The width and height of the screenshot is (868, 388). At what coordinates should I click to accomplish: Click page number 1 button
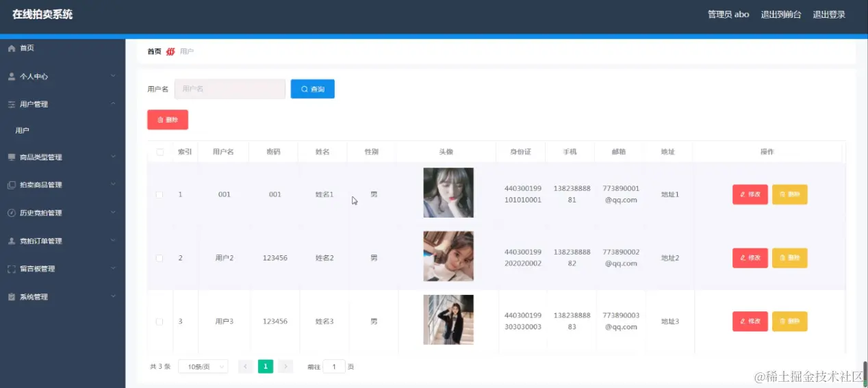266,367
